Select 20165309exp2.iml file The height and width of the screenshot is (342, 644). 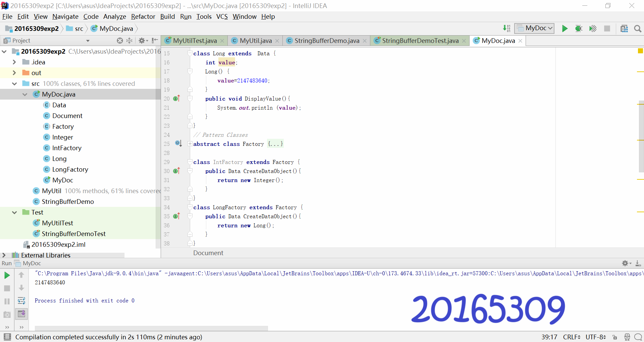[x=58, y=244]
